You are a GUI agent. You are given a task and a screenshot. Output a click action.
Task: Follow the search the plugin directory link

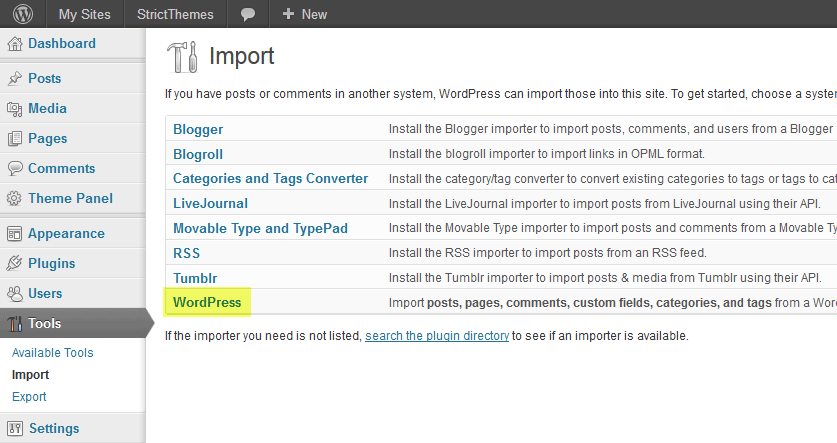437,336
